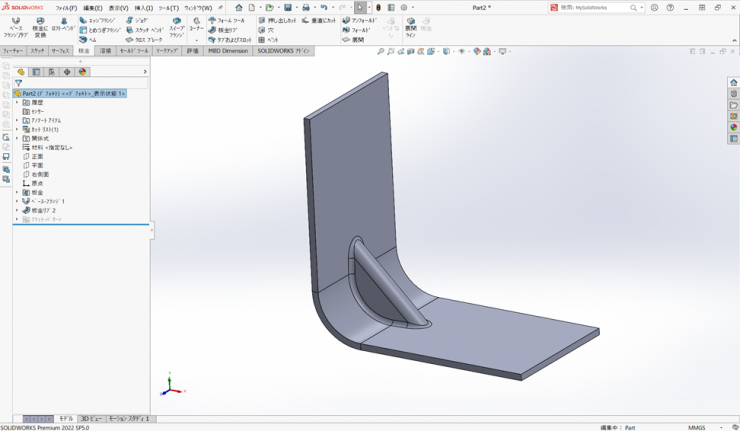Switch to the スケッチ ribbon tab

(37, 51)
